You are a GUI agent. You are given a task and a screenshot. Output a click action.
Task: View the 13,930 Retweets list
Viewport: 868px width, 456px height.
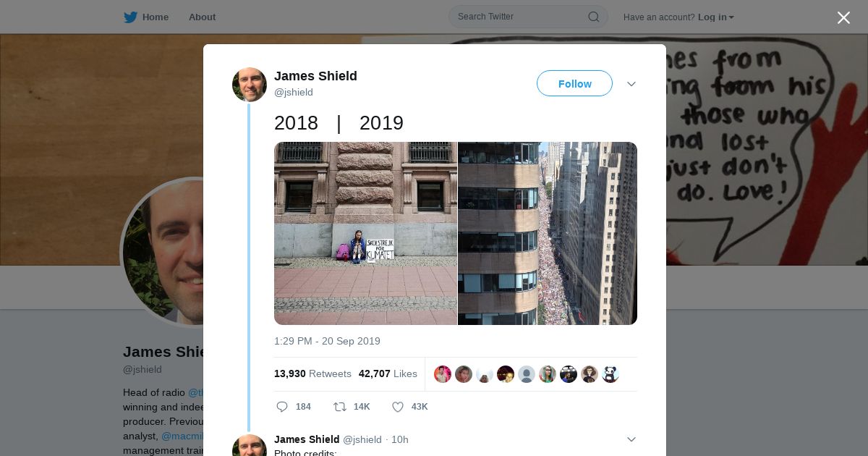(x=312, y=374)
